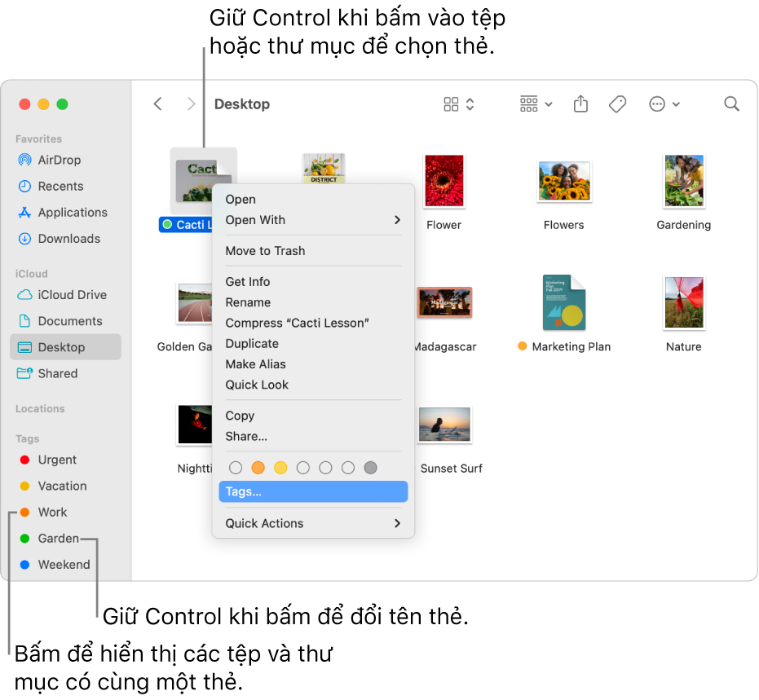Click the Edit Tags toolbar icon
The height and width of the screenshot is (700, 759).
(617, 104)
